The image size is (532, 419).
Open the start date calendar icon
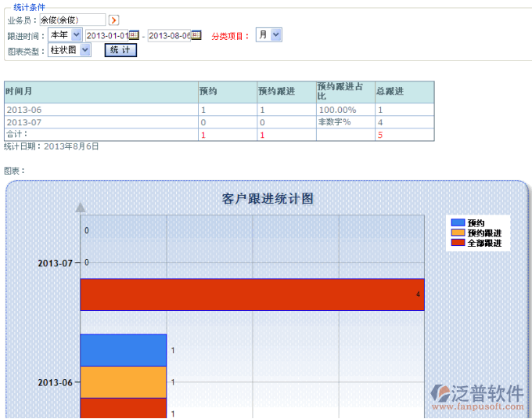click(x=134, y=35)
